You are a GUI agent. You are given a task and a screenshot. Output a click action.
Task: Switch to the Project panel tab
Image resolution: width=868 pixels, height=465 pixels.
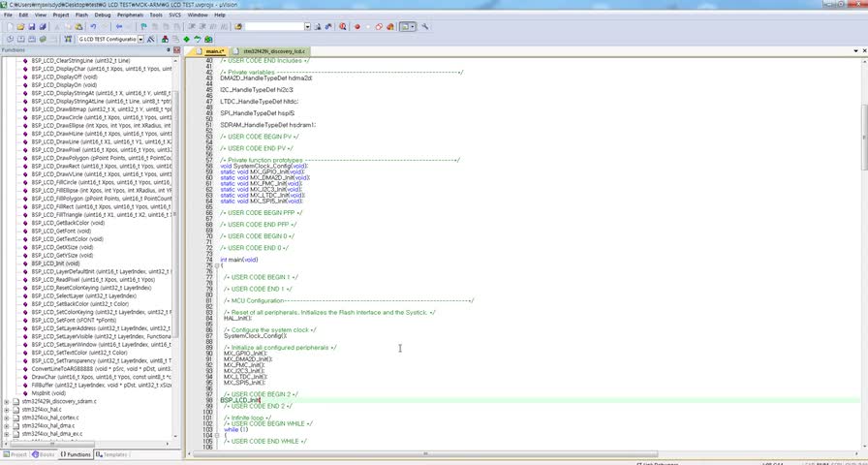pos(15,453)
